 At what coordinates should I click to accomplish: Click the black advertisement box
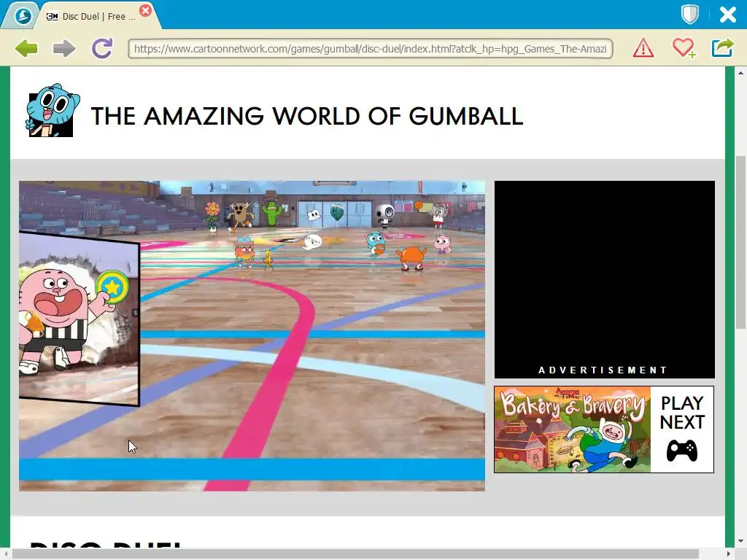(x=604, y=279)
